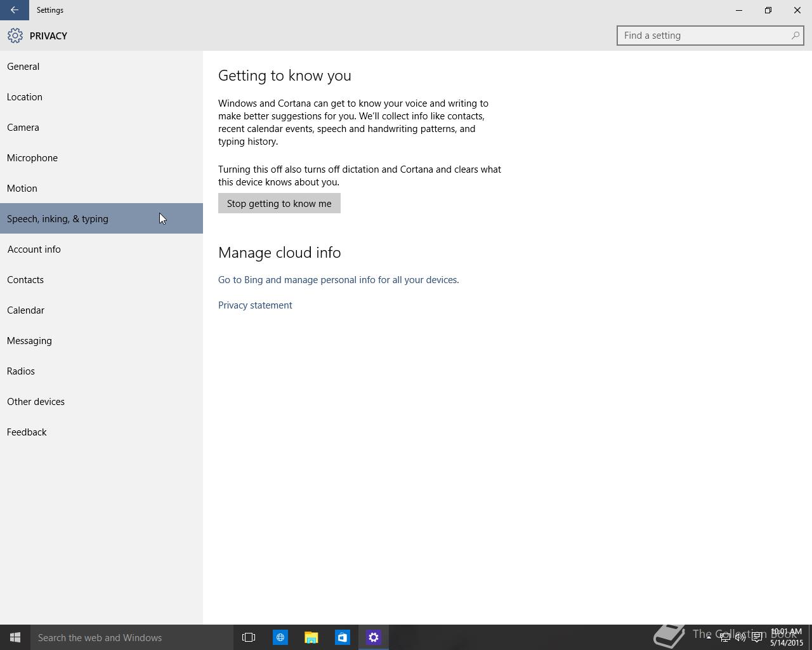Select the Radios category

pos(101,371)
